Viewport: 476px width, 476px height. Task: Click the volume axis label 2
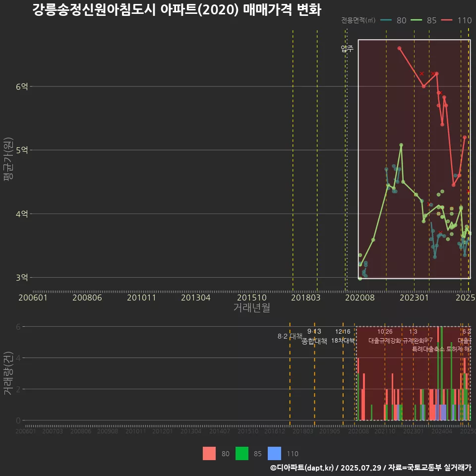[x=18, y=389]
